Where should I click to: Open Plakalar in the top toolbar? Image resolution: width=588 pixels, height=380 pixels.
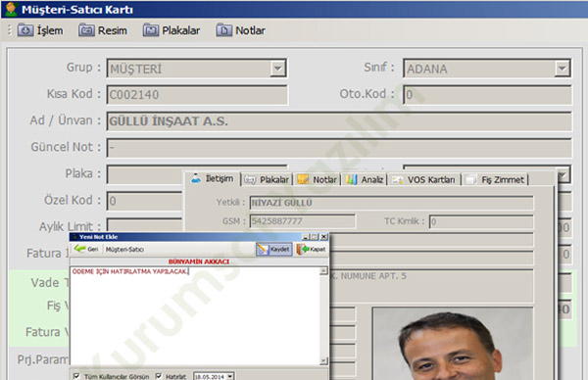tap(171, 30)
